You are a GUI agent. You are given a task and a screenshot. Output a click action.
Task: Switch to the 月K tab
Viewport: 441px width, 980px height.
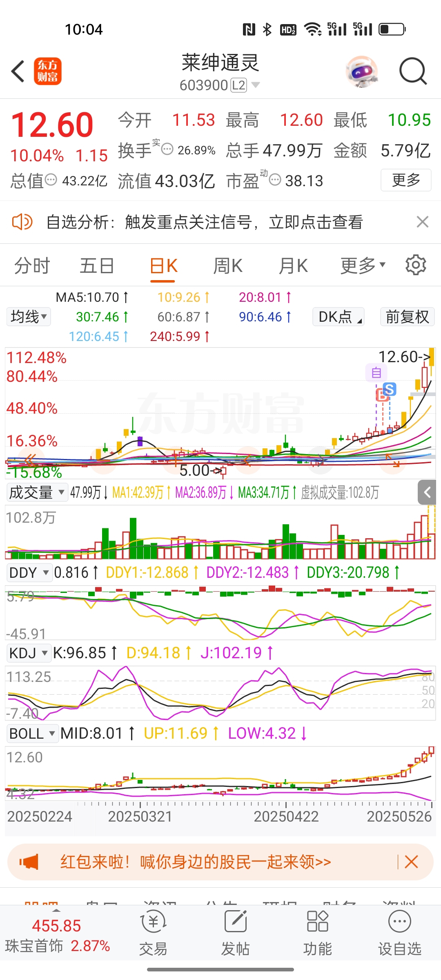coord(293,266)
